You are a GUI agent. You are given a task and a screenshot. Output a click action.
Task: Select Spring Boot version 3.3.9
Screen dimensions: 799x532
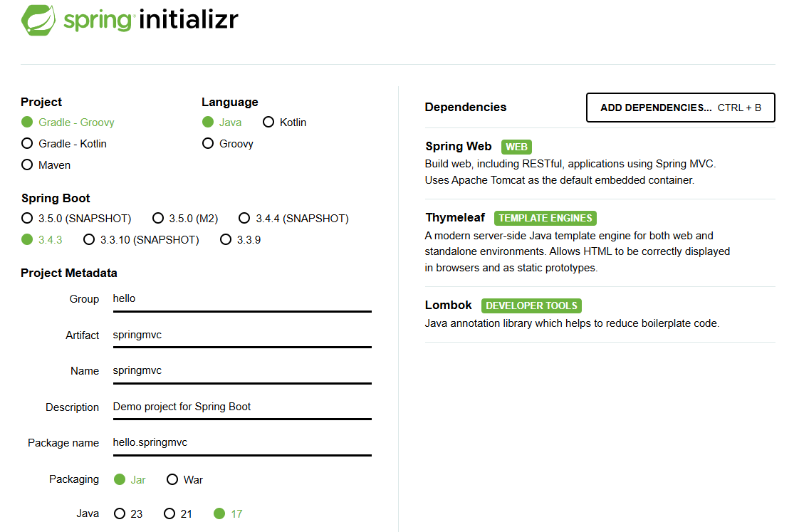pos(240,240)
